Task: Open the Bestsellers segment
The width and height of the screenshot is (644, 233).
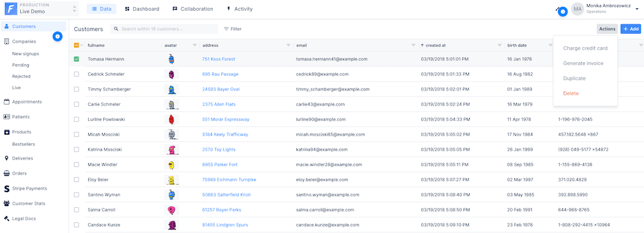Action: tap(23, 144)
